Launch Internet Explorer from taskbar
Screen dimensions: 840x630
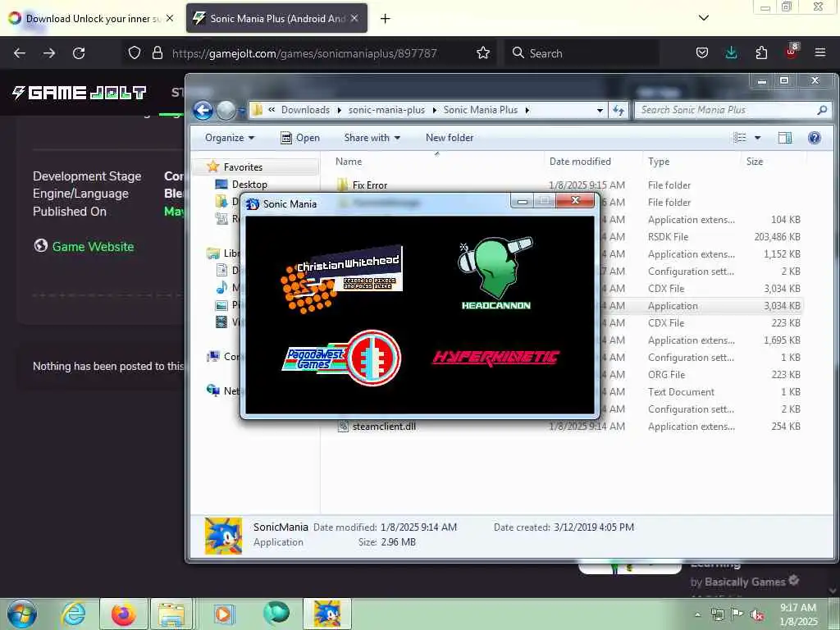[73, 614]
